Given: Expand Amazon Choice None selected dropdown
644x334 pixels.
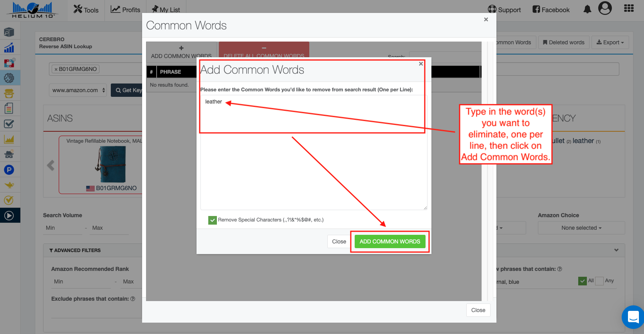Looking at the screenshot, I should click(581, 228).
